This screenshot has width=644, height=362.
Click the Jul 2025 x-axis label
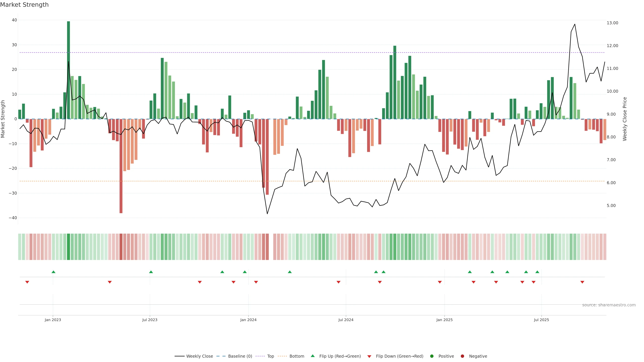pos(541,320)
